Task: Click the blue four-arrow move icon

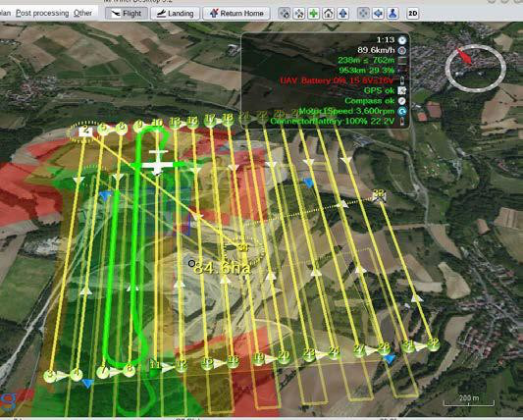Action: coord(378,14)
